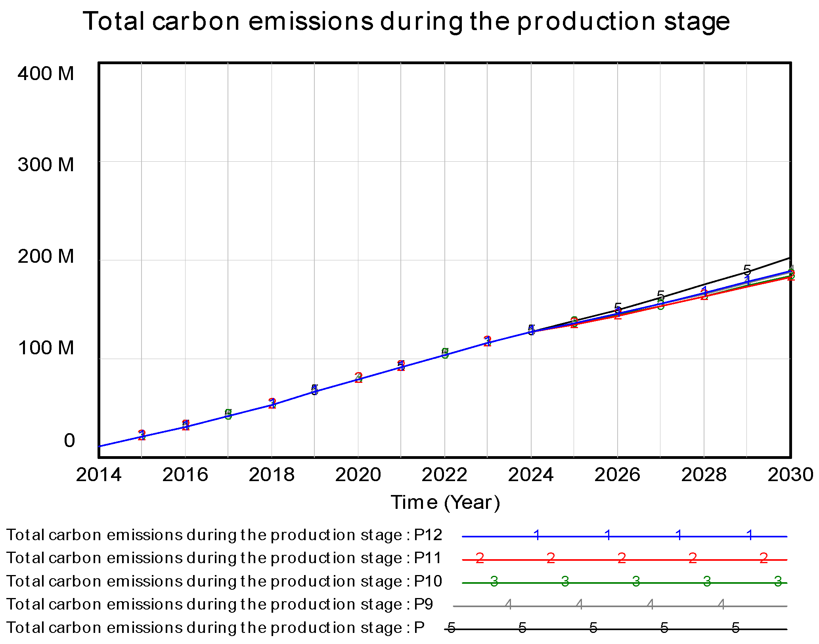Click the 200 M y-axis label
The image size is (819, 644).
tap(46, 256)
